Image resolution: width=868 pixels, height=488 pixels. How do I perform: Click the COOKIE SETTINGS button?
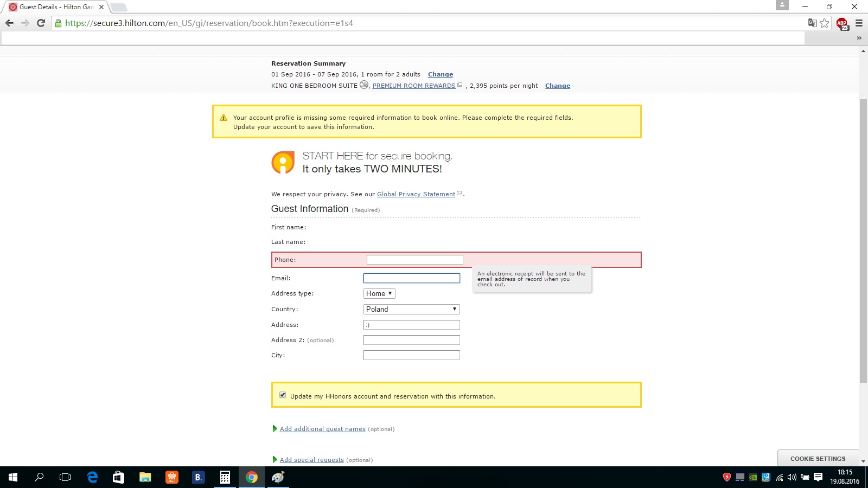[x=818, y=458]
